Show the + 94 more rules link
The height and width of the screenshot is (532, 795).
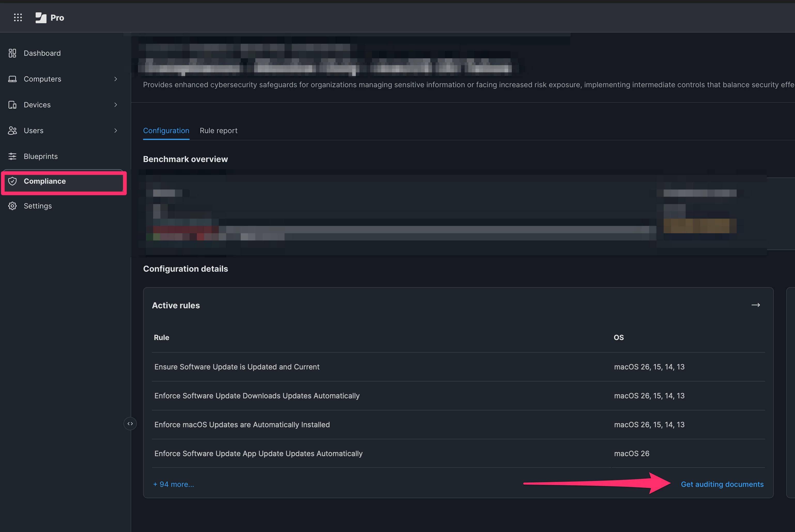pyautogui.click(x=174, y=484)
